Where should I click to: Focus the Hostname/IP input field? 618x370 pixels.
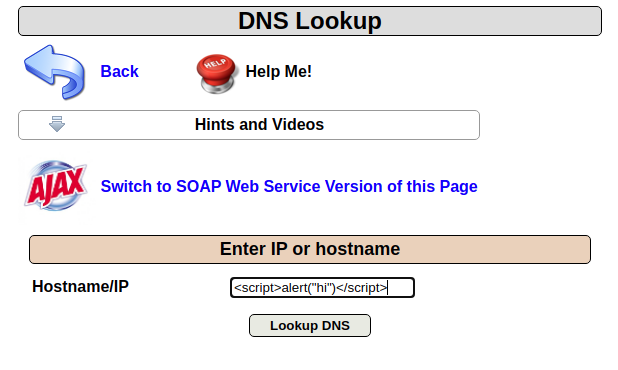point(322,288)
